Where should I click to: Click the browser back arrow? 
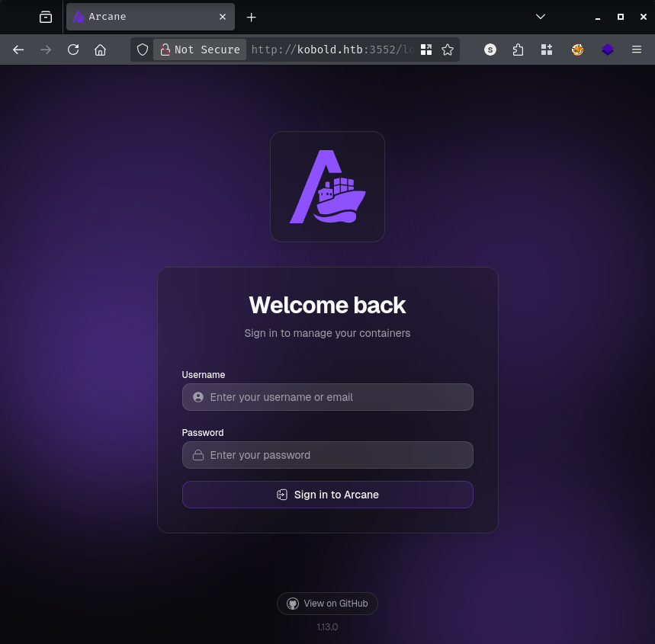tap(18, 50)
